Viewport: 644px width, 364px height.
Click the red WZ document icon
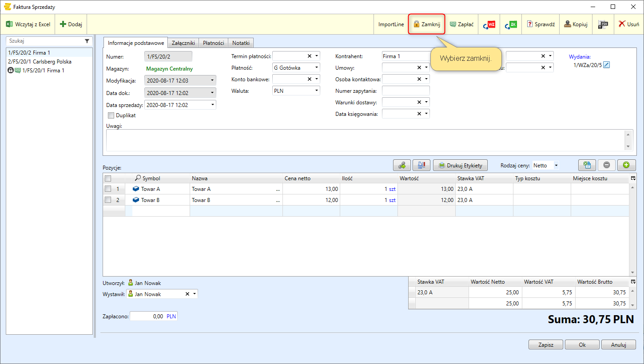(489, 24)
